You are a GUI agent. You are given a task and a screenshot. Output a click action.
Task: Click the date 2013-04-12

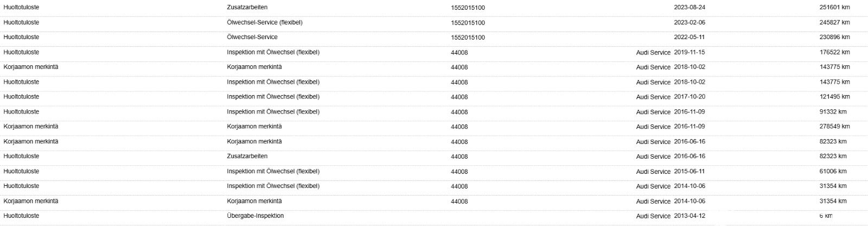(x=690, y=216)
